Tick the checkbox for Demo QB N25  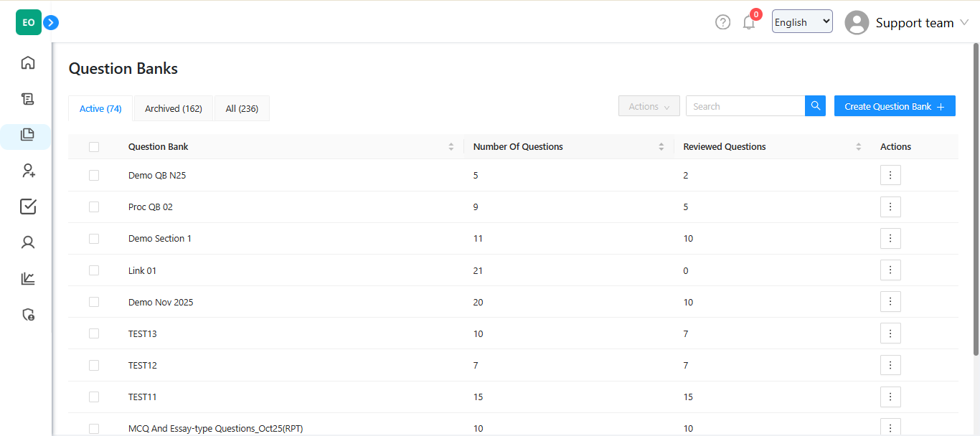94,175
